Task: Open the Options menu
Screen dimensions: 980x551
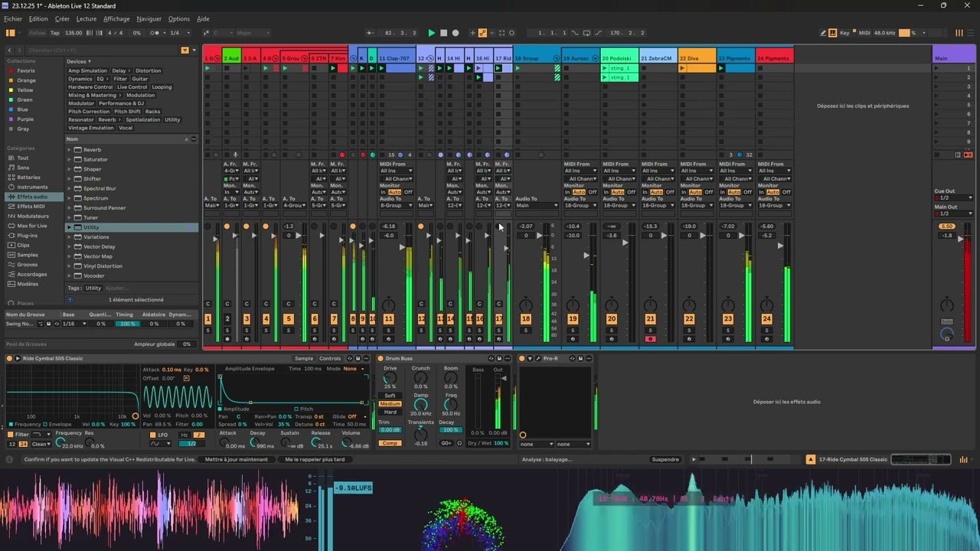Action: tap(179, 19)
